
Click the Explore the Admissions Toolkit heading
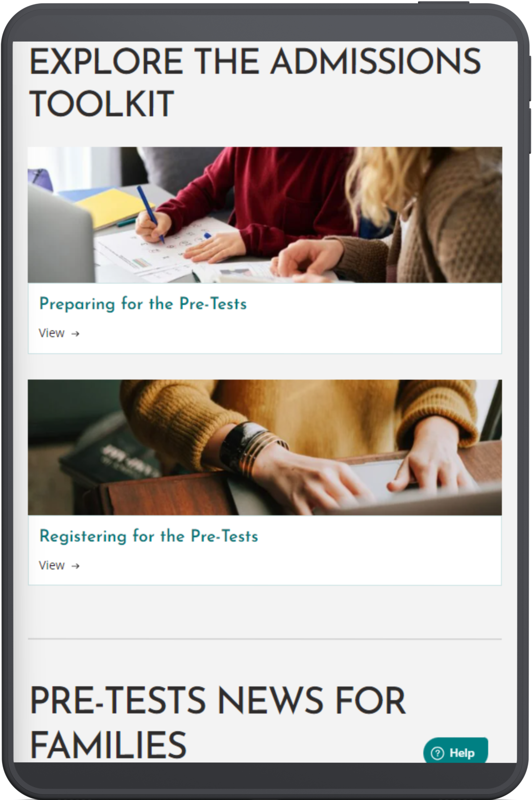255,82
